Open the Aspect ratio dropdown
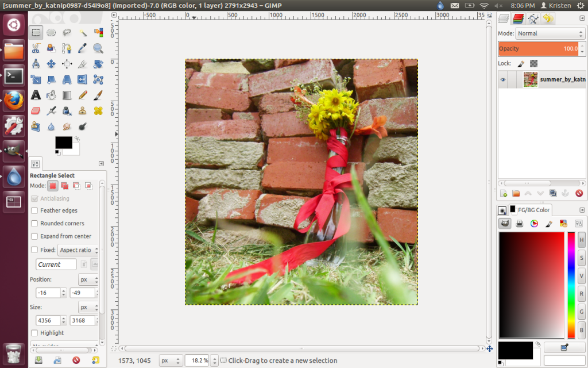The image size is (588, 368). tap(78, 250)
